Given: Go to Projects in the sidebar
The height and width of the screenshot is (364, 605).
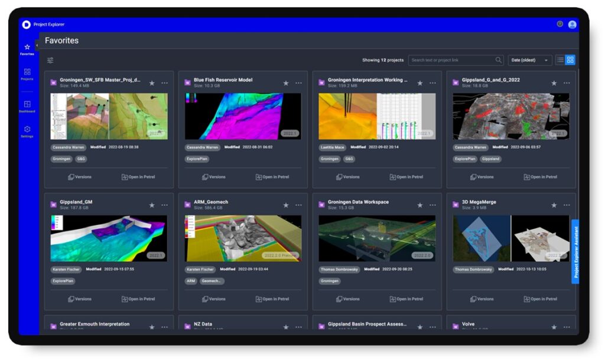Looking at the screenshot, I should click(27, 73).
